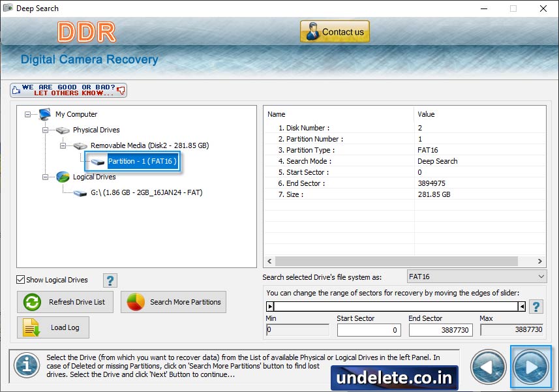Click the Value column header
This screenshot has width=559, height=392.
(480, 114)
